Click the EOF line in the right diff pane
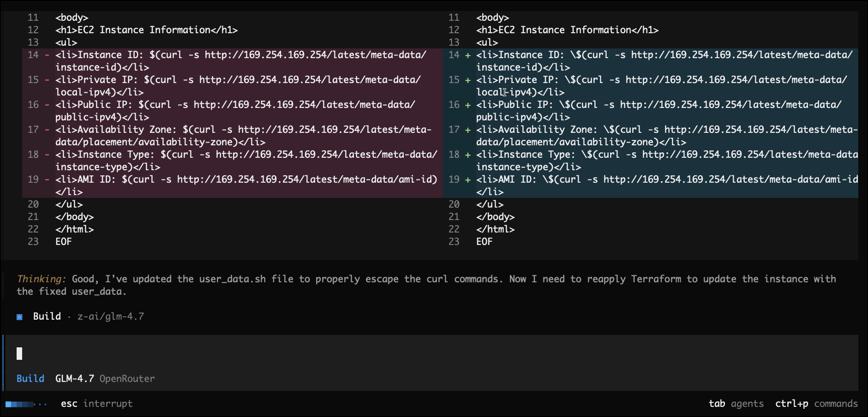868x417 pixels. click(x=484, y=242)
